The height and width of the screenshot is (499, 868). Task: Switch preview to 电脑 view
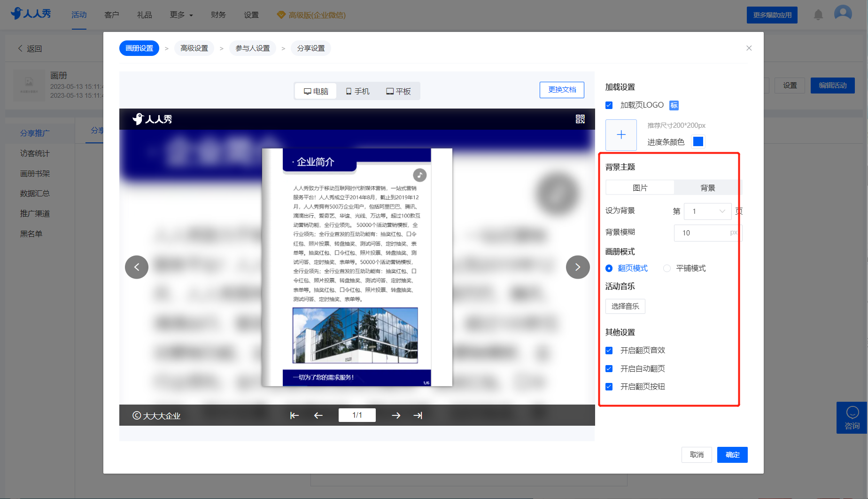click(316, 91)
